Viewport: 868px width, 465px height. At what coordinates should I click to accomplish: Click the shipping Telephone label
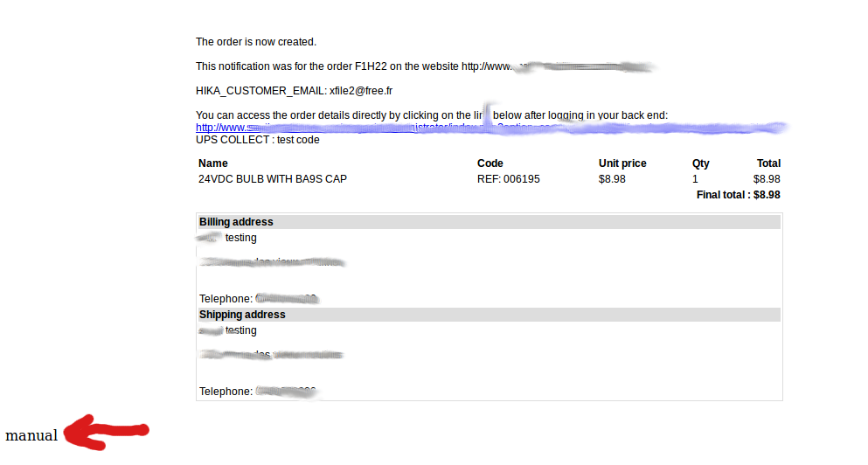pyautogui.click(x=226, y=392)
